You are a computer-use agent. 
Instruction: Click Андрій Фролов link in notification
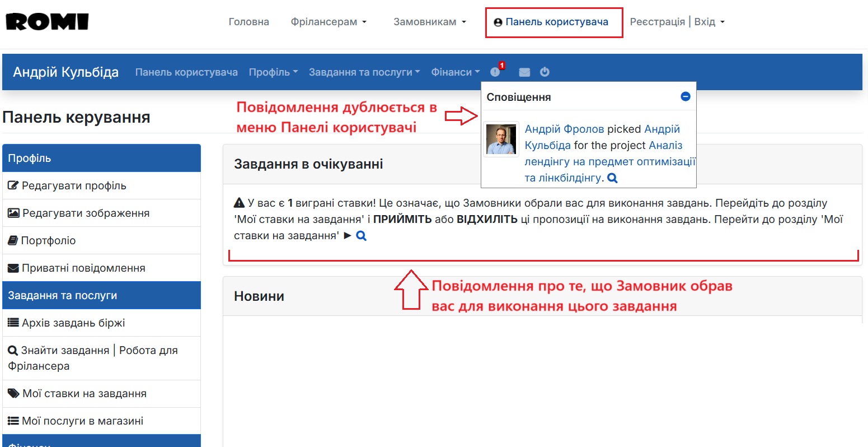[564, 129]
